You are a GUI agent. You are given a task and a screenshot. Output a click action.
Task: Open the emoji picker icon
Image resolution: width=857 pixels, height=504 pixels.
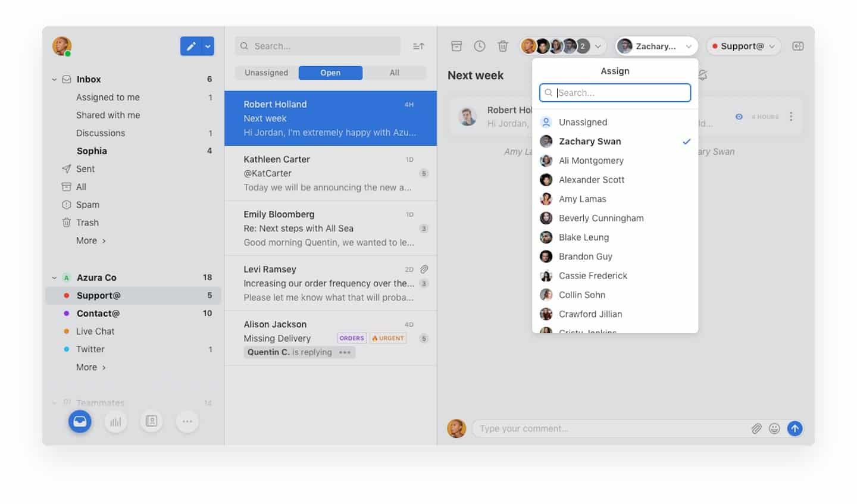click(x=774, y=428)
